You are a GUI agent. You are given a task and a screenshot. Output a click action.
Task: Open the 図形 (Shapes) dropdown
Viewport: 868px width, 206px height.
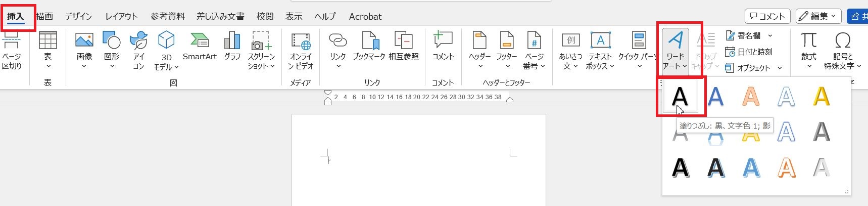(x=112, y=66)
